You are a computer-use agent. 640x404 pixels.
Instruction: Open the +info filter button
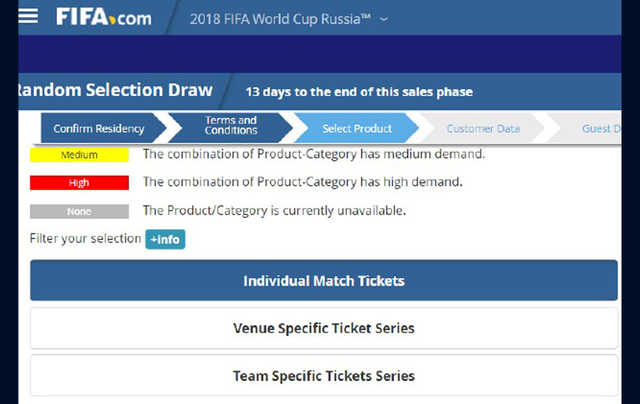click(x=165, y=239)
